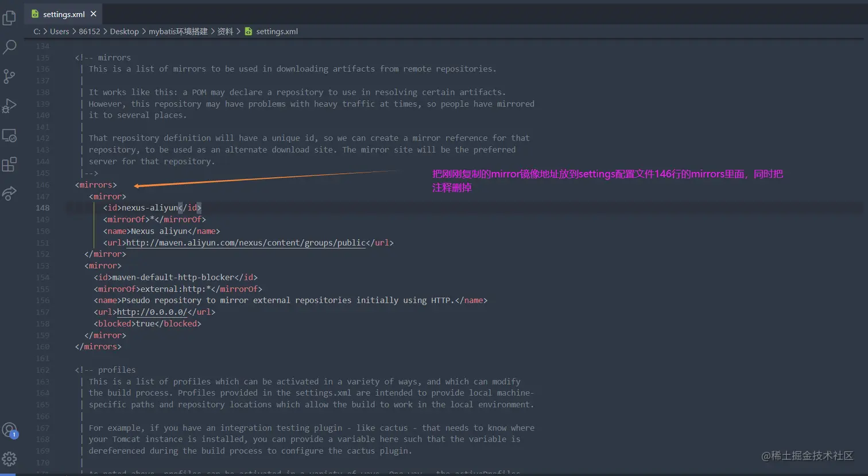Click the Desktop breadcrumb segment
The height and width of the screenshot is (476, 868).
(124, 32)
